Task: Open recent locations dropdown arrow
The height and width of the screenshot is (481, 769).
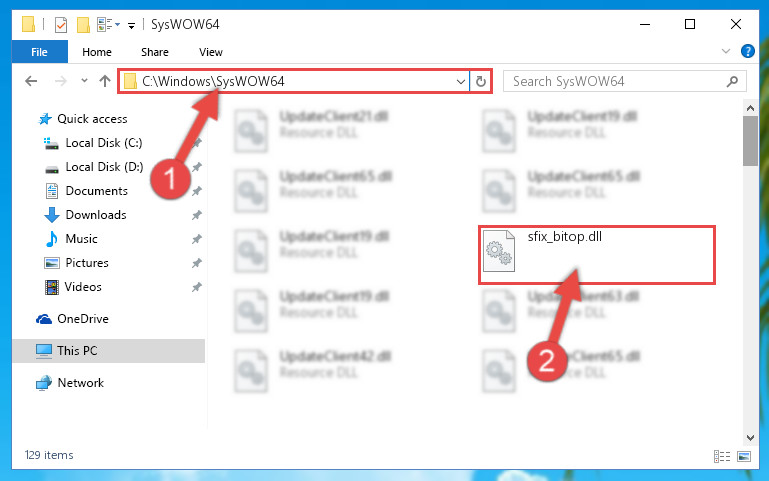Action: (84, 81)
